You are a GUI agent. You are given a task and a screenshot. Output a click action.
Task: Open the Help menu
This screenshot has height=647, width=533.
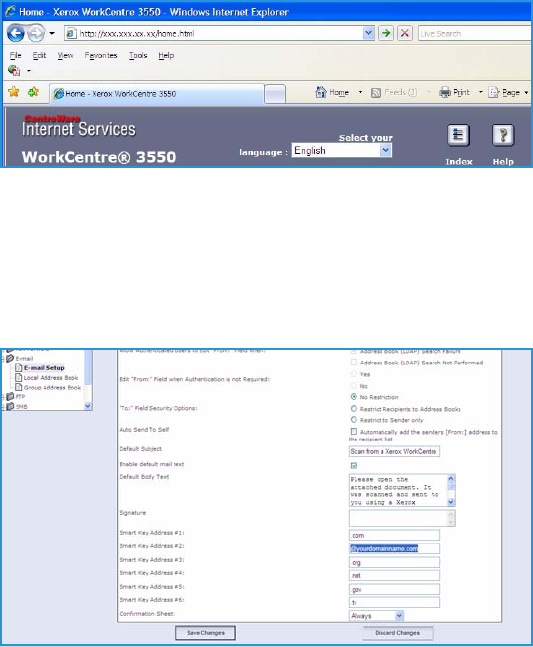pyautogui.click(x=166, y=55)
